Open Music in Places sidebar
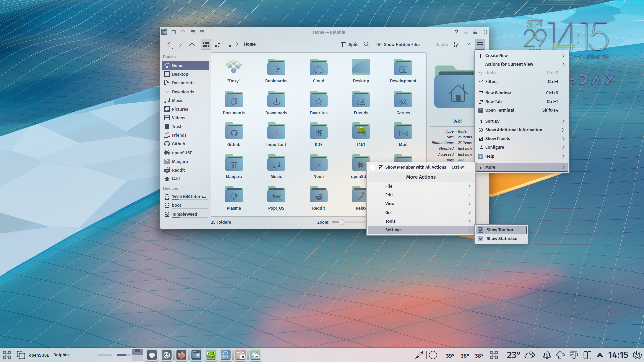Viewport: 644px width, 362px height. [185, 101]
